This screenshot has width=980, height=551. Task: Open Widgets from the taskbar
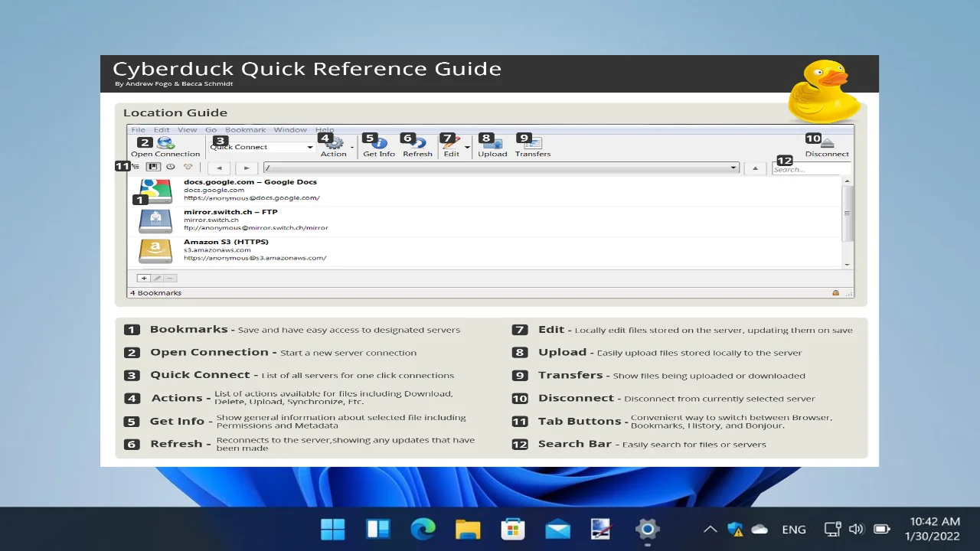click(378, 529)
